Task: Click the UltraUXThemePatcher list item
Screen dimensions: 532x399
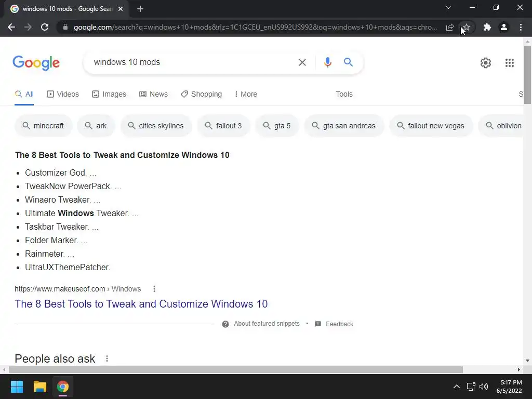Action: coord(68,268)
